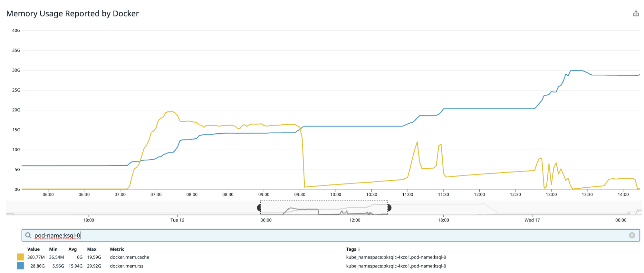
Task: Sort legend by Tags column
Action: pos(353,249)
